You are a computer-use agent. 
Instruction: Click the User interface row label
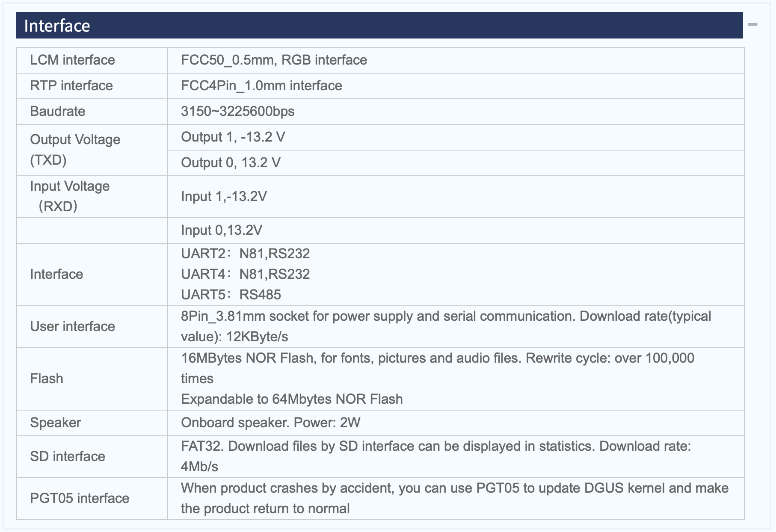72,327
